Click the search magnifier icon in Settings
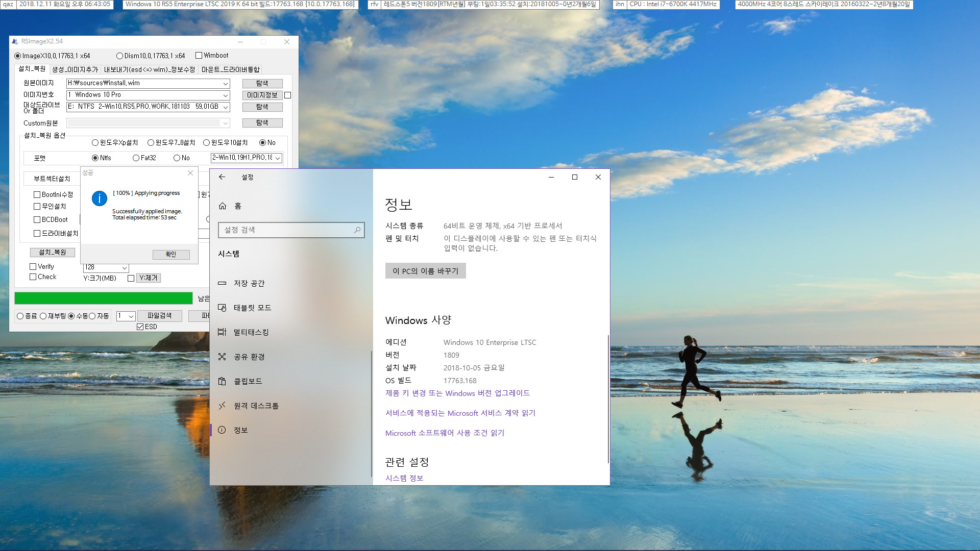Screen dimensions: 980x551 [357, 230]
